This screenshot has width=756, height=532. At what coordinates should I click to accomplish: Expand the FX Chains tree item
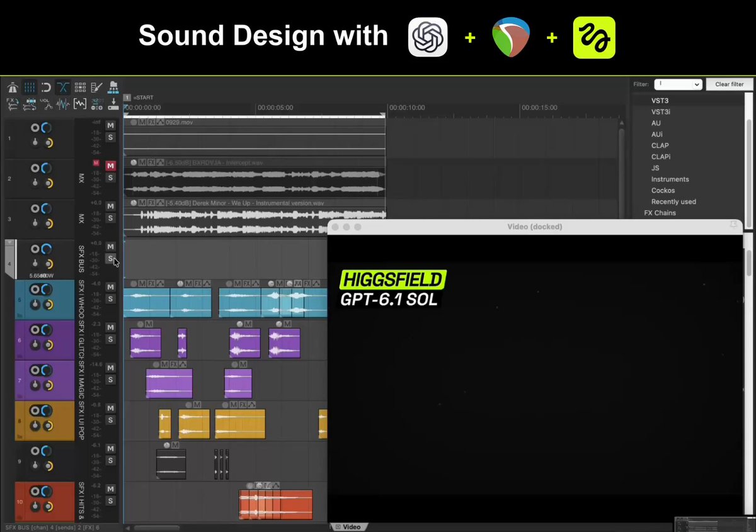click(x=660, y=213)
